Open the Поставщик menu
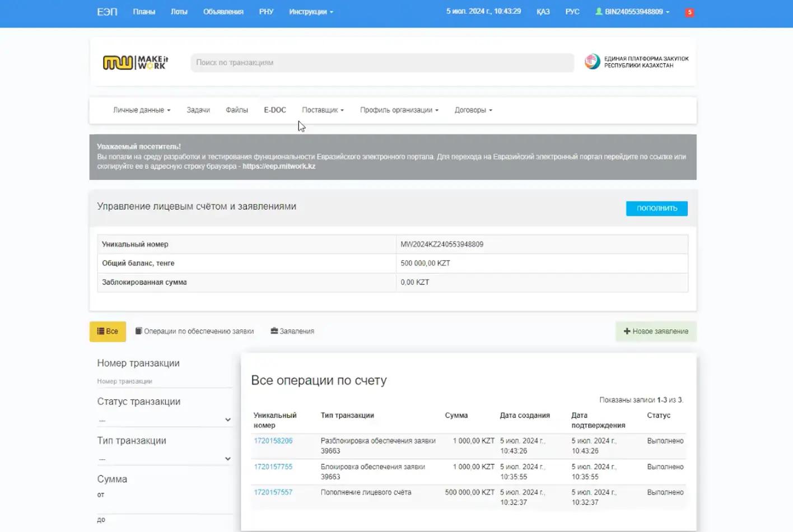Viewport: 793px width, 532px height. coord(323,110)
